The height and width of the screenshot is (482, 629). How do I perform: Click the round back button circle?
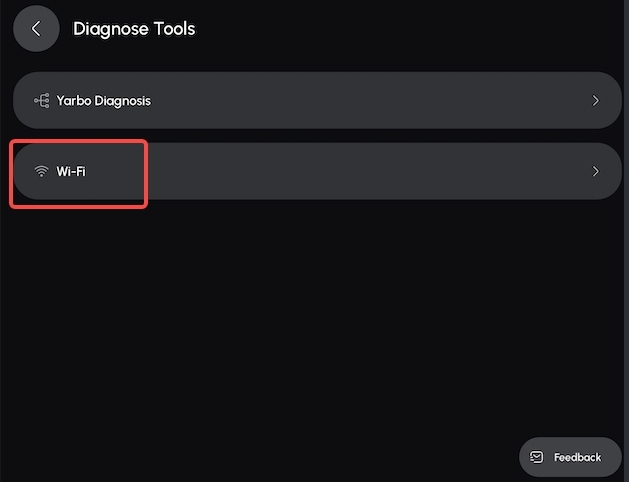(36, 28)
